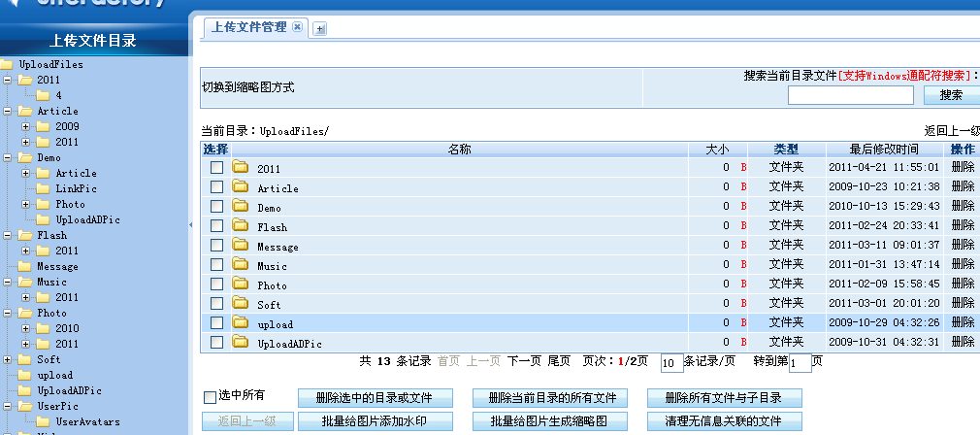Click the 操作 column header
Image resolution: width=980 pixels, height=435 pixels.
pyautogui.click(x=963, y=150)
